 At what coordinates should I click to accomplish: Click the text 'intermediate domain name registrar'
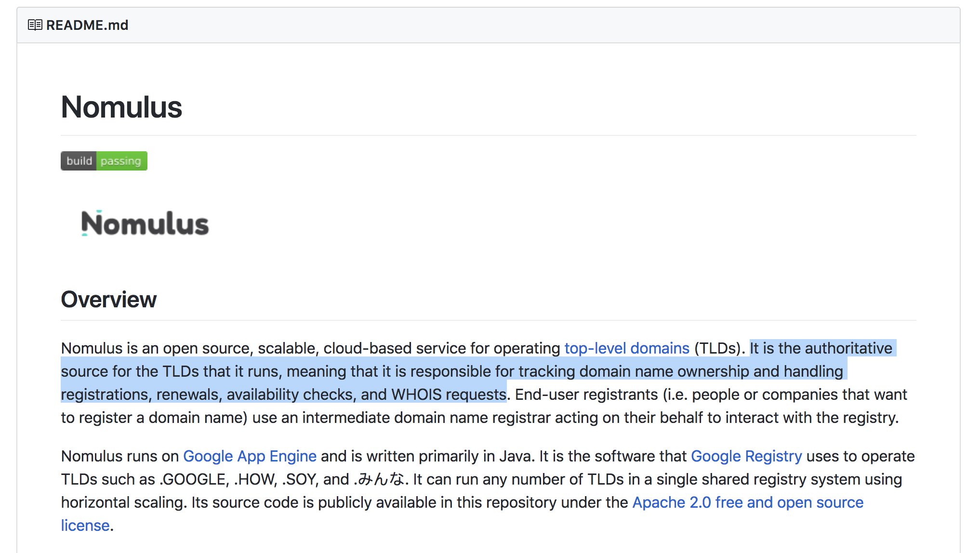tap(426, 417)
